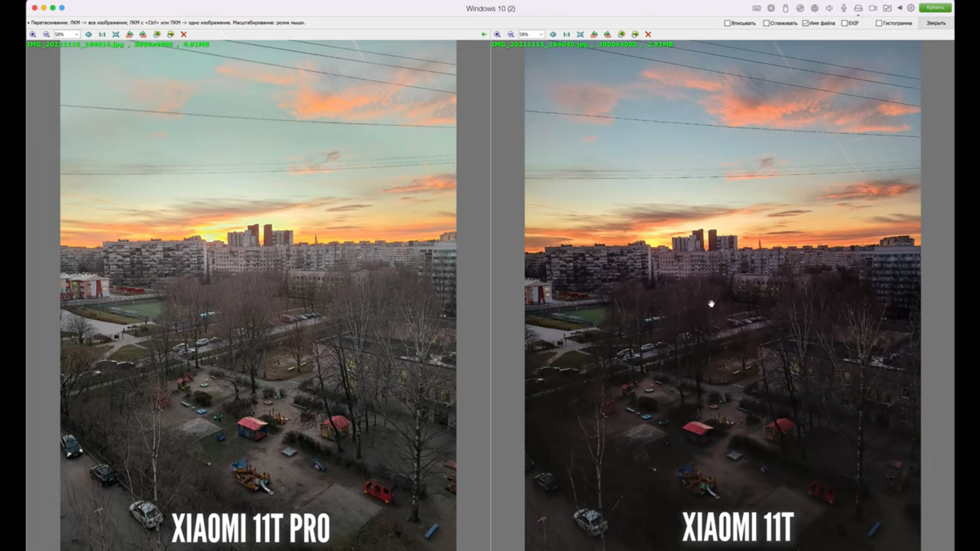Enable the Гистограмма checkbox
Viewport: 980px width, 551px height.
tap(879, 23)
